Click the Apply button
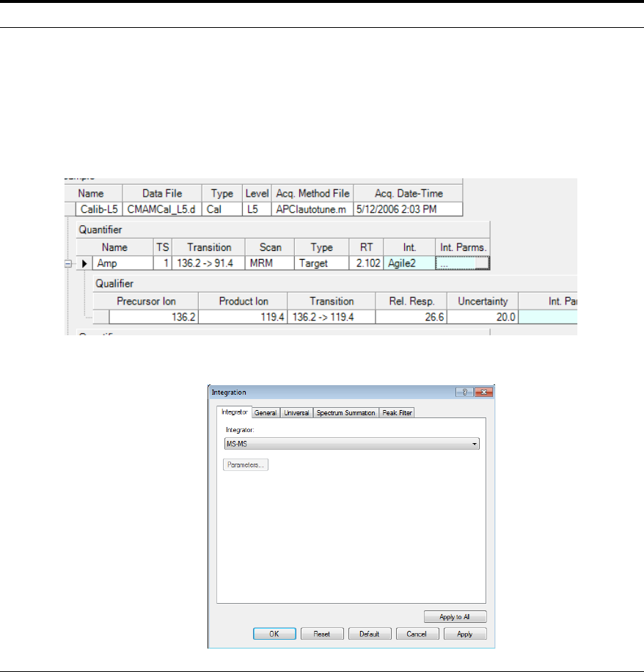Viewport: 644px width, 672px height. pos(465,634)
